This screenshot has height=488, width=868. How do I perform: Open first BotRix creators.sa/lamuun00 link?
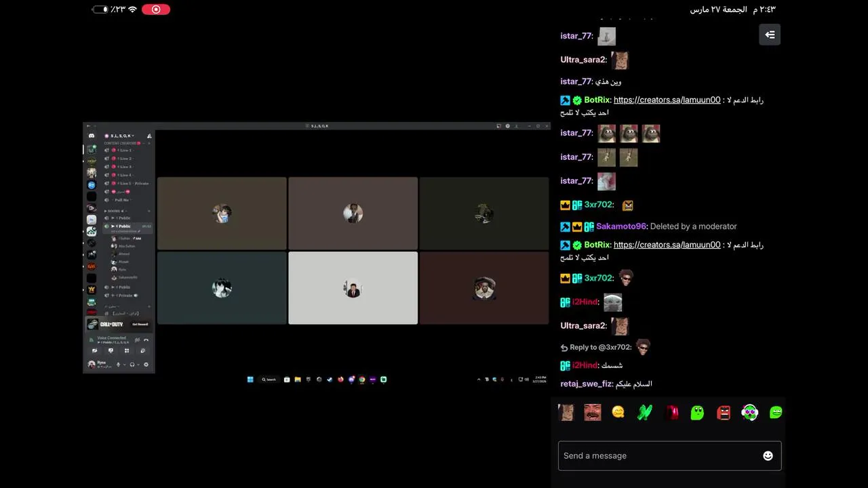pyautogui.click(x=667, y=100)
